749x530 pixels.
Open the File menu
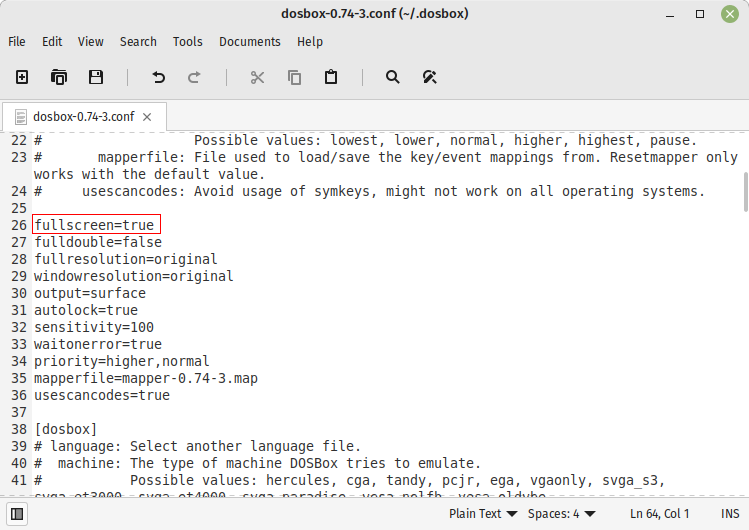point(17,42)
